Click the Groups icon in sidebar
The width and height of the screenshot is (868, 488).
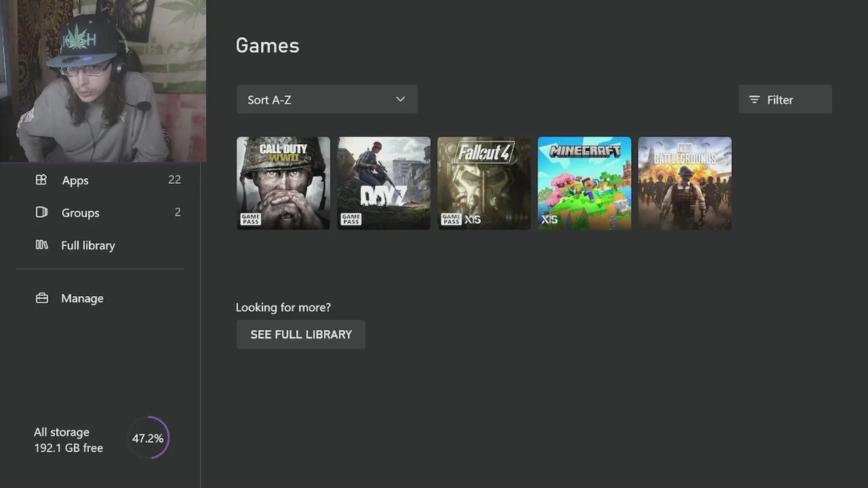tap(41, 212)
